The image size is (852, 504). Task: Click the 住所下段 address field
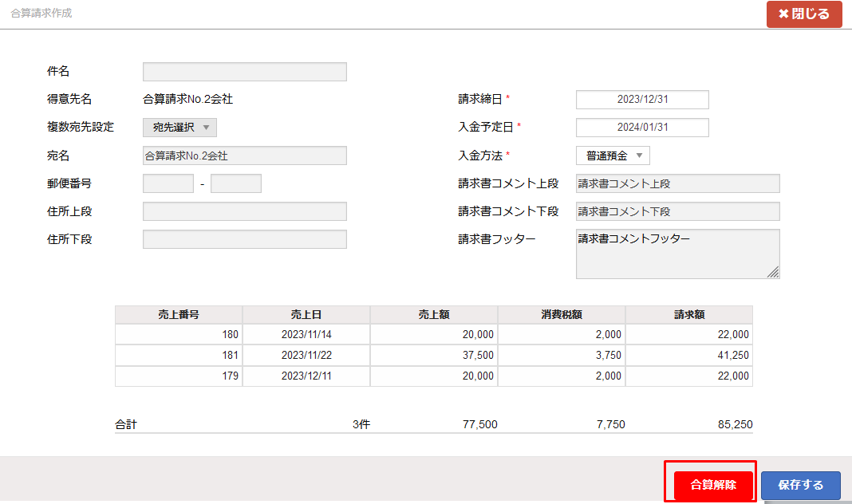point(244,238)
